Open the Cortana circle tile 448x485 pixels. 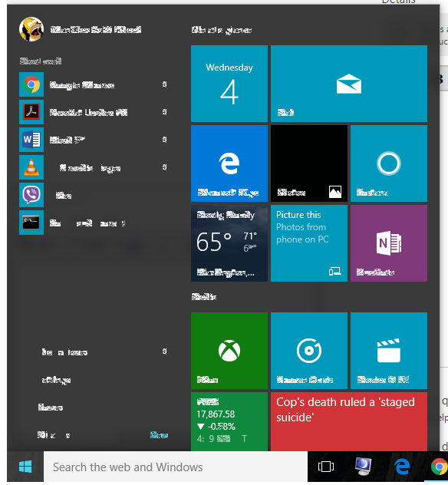pyautogui.click(x=389, y=163)
